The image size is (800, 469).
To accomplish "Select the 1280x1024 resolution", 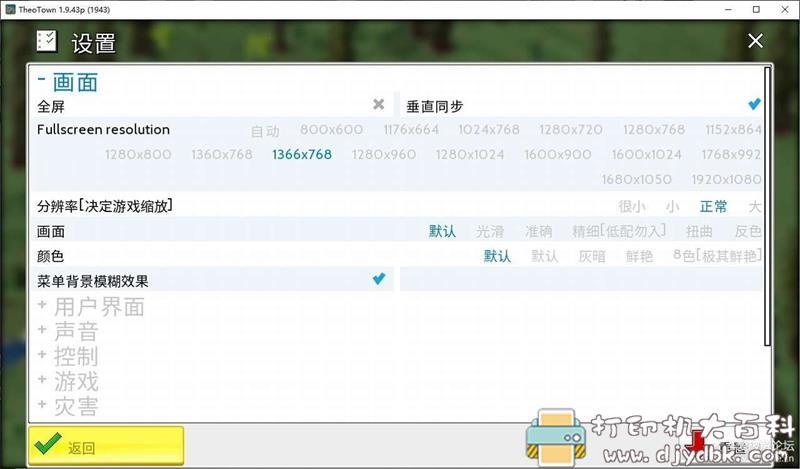I will pos(470,154).
